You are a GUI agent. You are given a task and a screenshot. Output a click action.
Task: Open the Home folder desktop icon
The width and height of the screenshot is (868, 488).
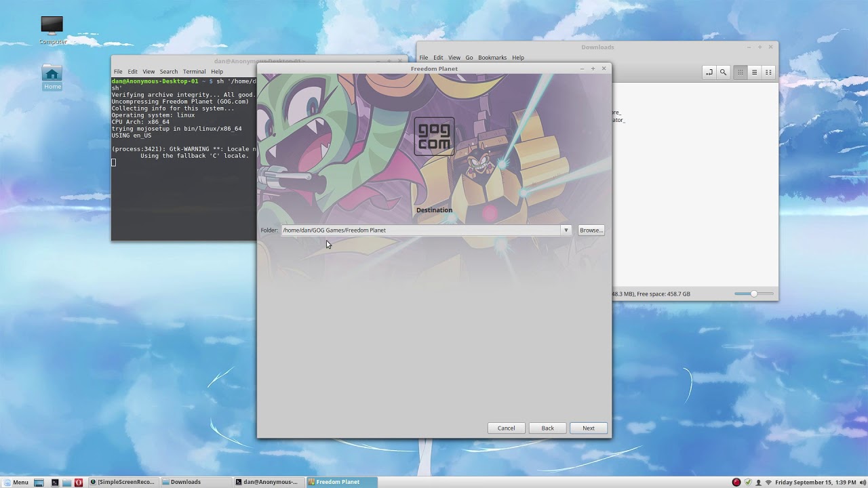pos(52,77)
